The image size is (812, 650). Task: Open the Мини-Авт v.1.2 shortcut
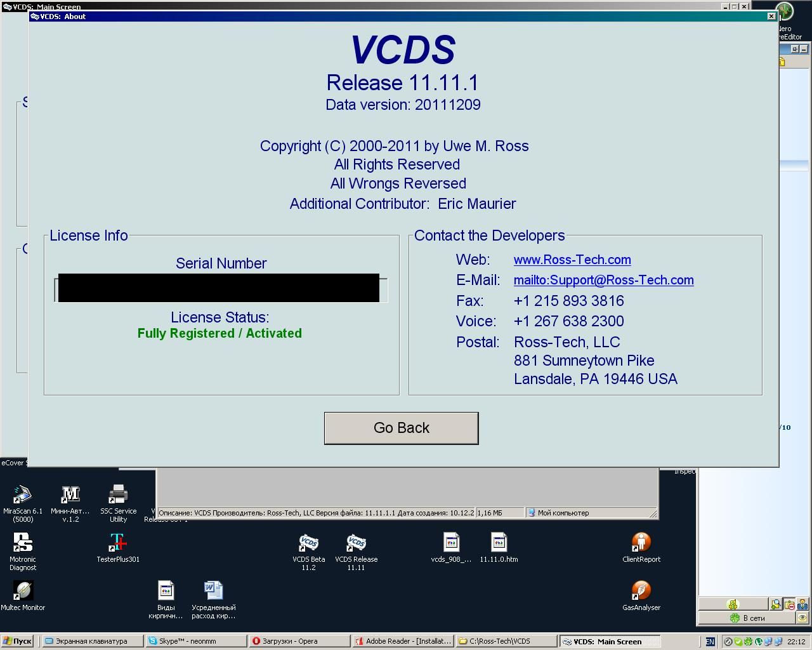70,503
